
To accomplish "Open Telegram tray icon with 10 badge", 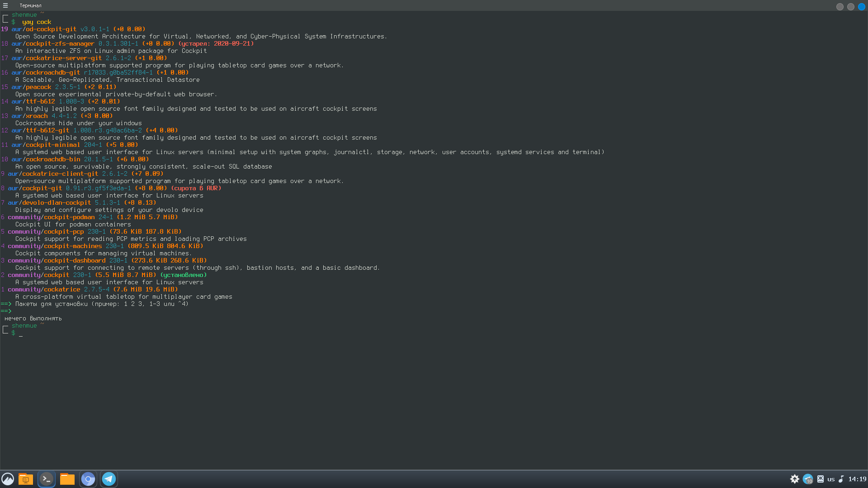I will coord(808,479).
